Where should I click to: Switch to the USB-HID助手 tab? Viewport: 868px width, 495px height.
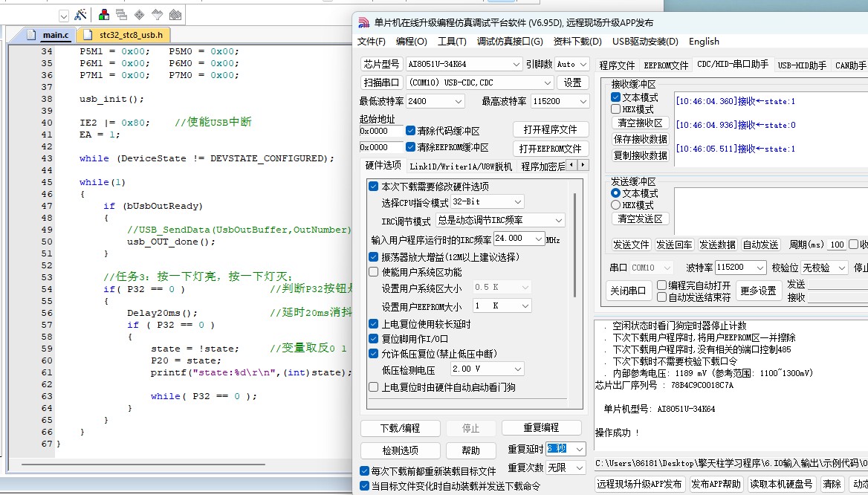click(x=802, y=65)
